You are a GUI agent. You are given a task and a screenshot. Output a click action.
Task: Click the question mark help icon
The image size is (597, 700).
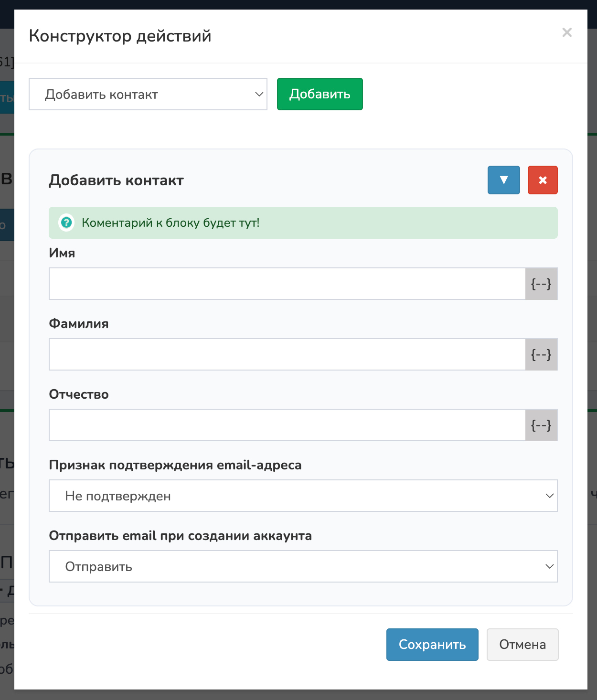click(66, 223)
